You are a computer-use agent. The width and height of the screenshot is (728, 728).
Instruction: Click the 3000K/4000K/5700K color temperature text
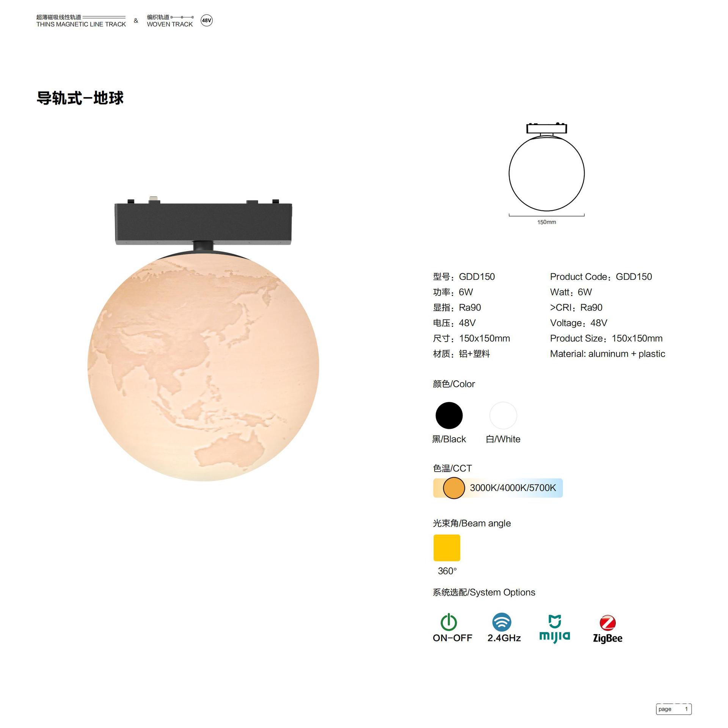(x=513, y=488)
